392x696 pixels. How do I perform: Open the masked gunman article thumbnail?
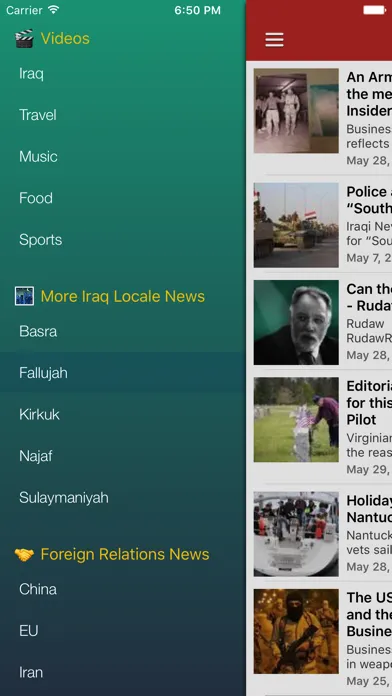point(296,631)
